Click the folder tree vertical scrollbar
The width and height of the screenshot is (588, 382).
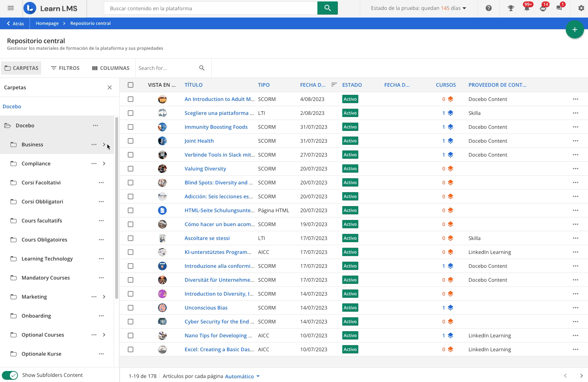coord(117,208)
